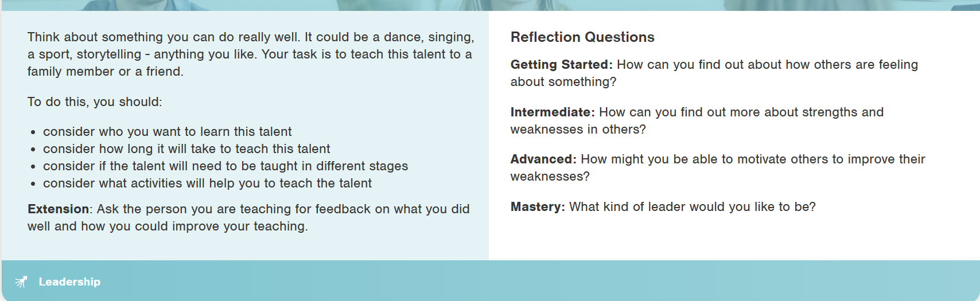This screenshot has width=980, height=301.
Task: Click feedback sentence about improving your teaching
Action: pyautogui.click(x=248, y=218)
